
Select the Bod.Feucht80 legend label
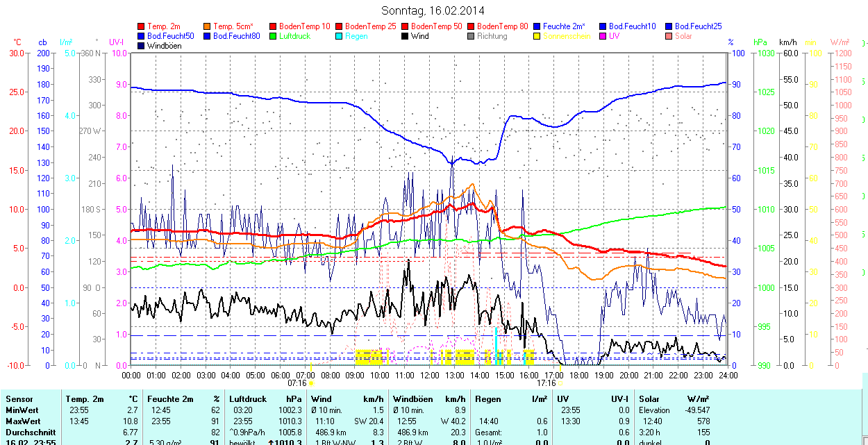click(x=236, y=36)
